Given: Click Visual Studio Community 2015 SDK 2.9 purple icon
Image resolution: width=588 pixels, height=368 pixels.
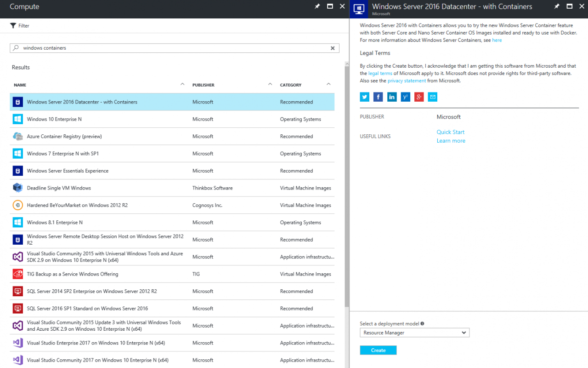Looking at the screenshot, I should pos(17,257).
